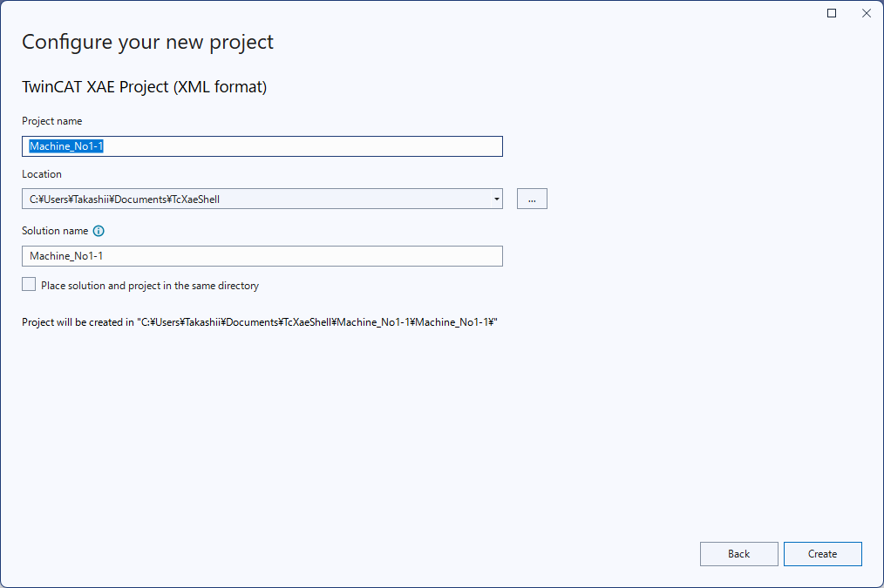Maximize the project configuration window
884x588 pixels.
[x=832, y=13]
